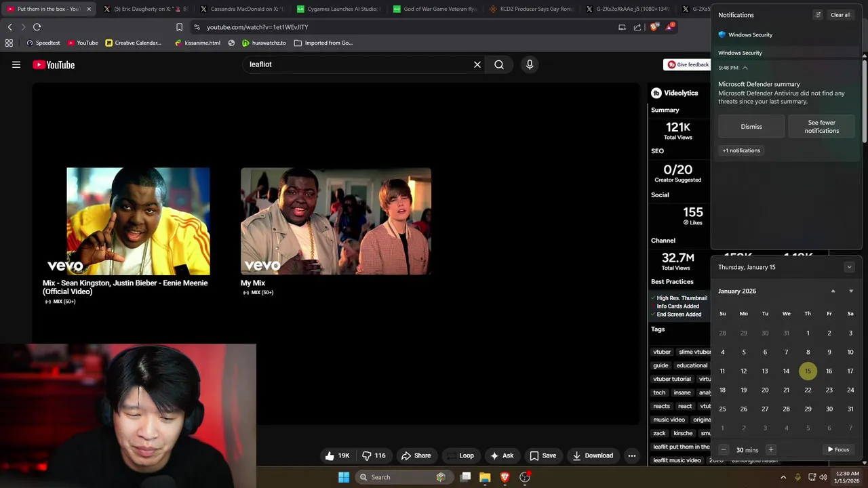Like the video showing 19K
Viewport: 868px width, 488px height.
click(x=337, y=455)
